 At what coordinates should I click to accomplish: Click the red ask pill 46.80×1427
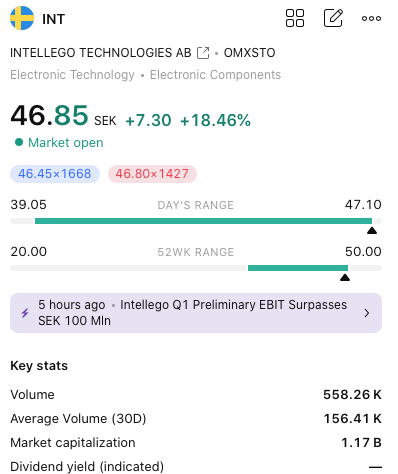(x=152, y=174)
